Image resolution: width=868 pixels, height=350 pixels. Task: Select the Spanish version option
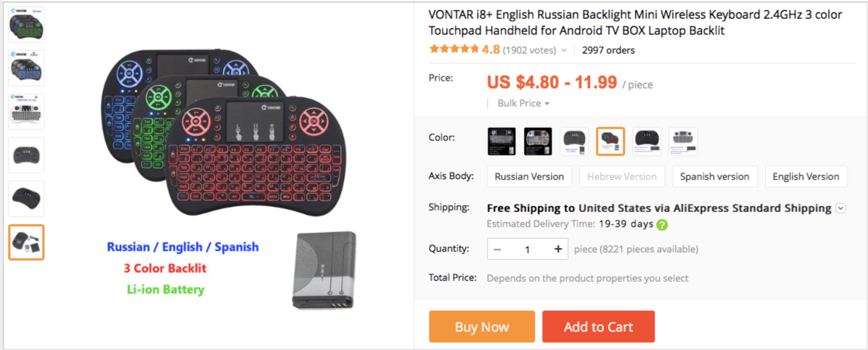(x=714, y=176)
